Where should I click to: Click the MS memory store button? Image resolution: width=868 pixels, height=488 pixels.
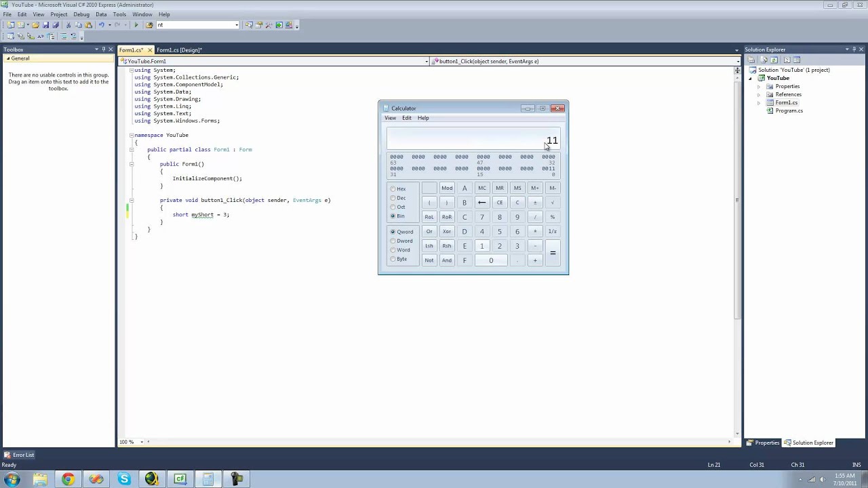517,188
